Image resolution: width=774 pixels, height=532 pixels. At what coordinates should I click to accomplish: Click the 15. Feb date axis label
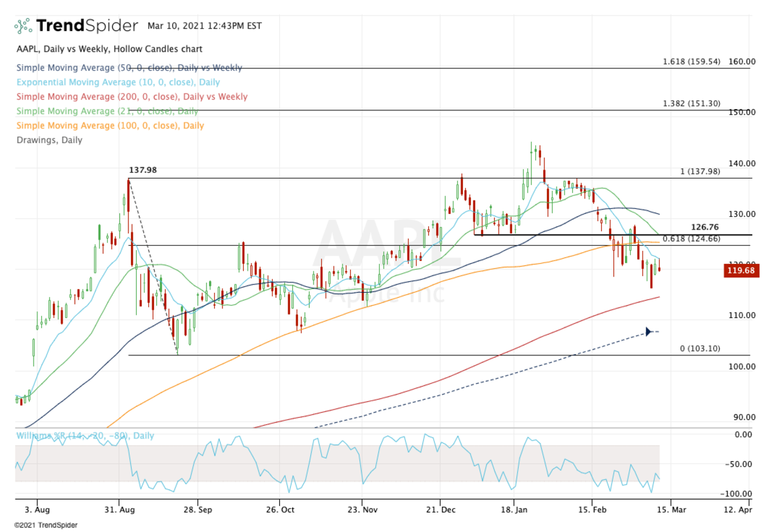pyautogui.click(x=592, y=508)
